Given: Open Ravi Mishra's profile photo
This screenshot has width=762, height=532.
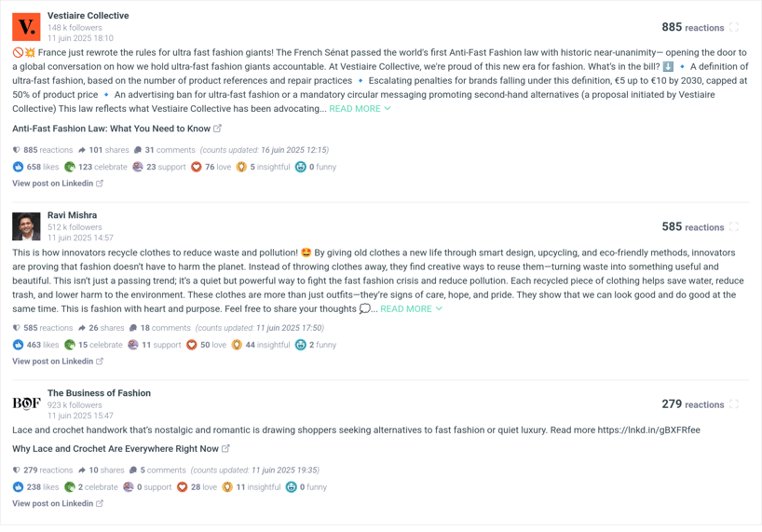Looking at the screenshot, I should 26,226.
